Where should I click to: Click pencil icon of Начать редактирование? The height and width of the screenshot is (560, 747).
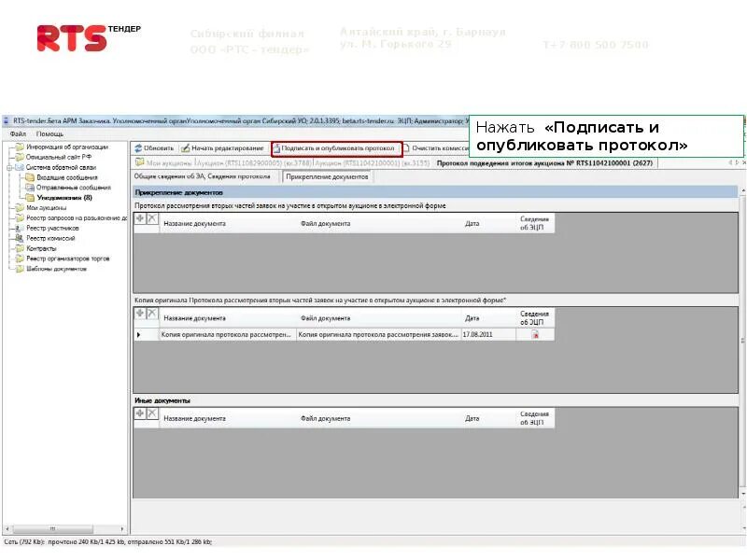coord(185,148)
